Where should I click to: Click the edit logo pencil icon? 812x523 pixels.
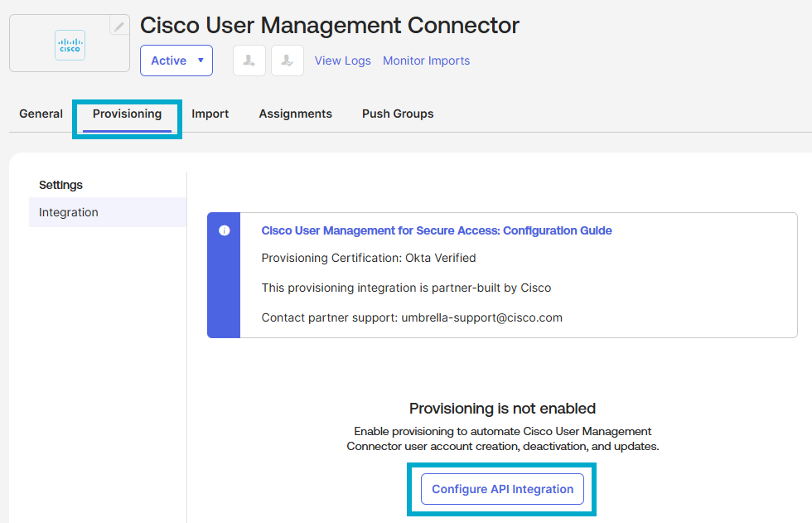pos(119,26)
